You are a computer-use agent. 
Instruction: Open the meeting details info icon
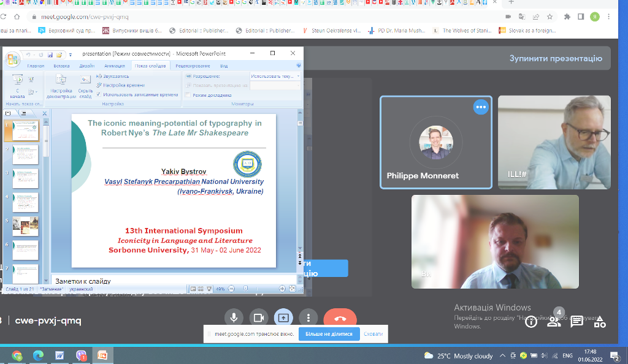click(x=531, y=322)
